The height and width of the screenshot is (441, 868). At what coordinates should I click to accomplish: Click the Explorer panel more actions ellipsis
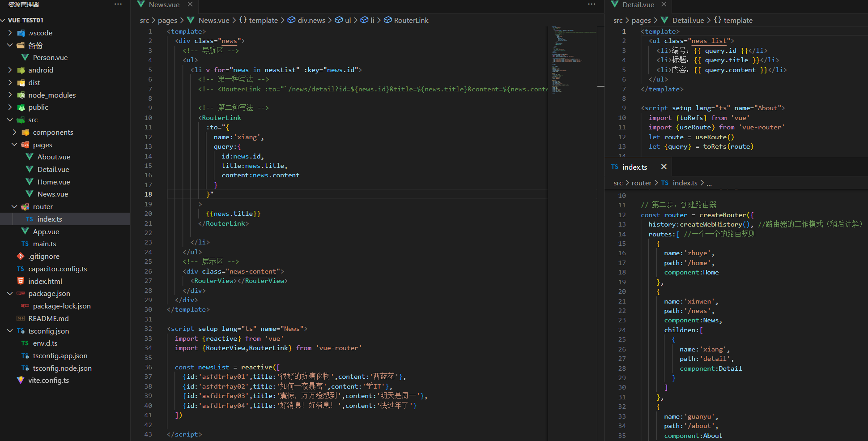(x=118, y=4)
